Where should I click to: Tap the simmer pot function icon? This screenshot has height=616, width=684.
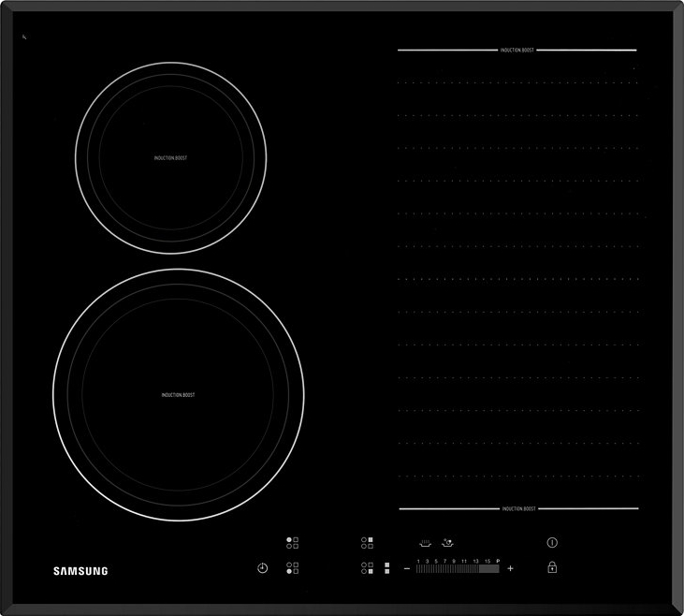pos(447,543)
